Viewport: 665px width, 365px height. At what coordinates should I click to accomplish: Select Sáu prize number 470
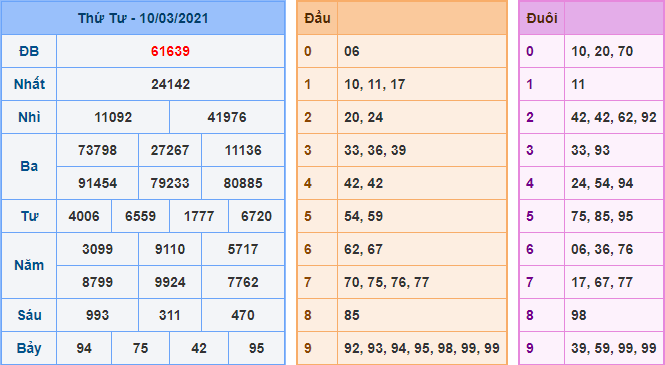pos(243,315)
